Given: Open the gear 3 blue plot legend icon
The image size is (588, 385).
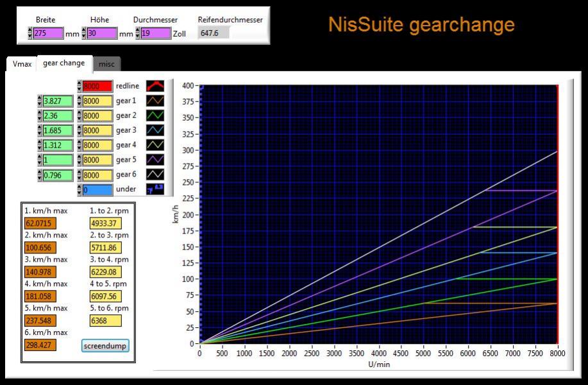Looking at the screenshot, I should tap(155, 130).
